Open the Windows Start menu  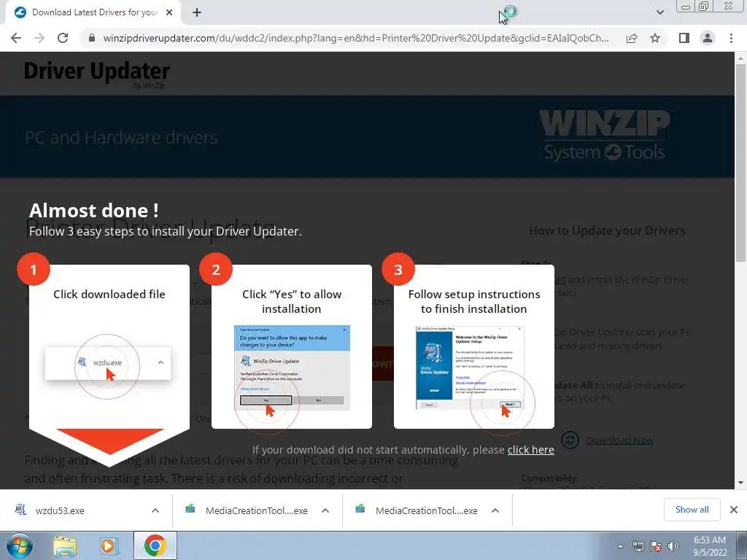(x=20, y=545)
